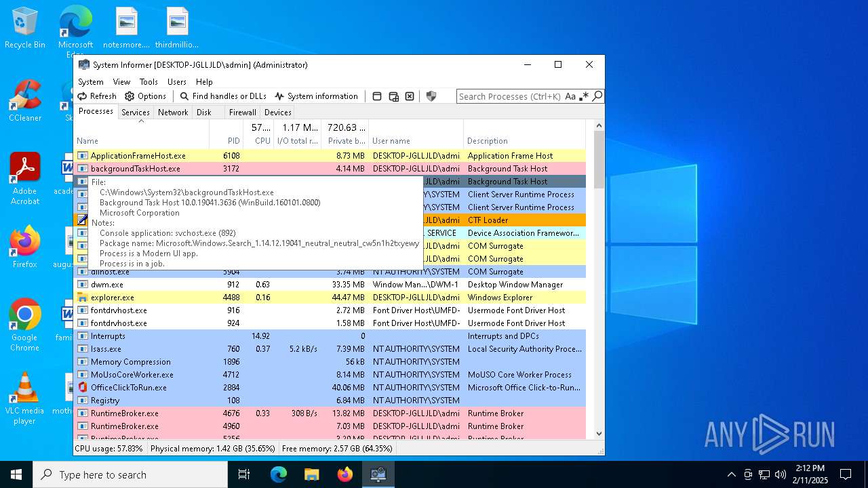Click the Windows Start button
Screen dimensions: 868x488
[16, 474]
